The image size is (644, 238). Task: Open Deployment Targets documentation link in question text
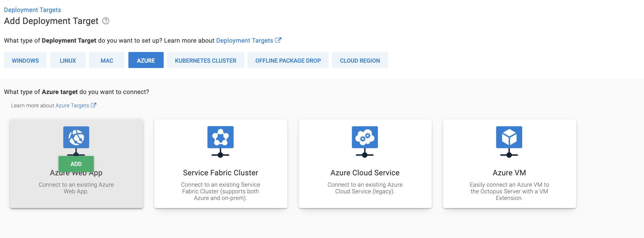point(244,41)
